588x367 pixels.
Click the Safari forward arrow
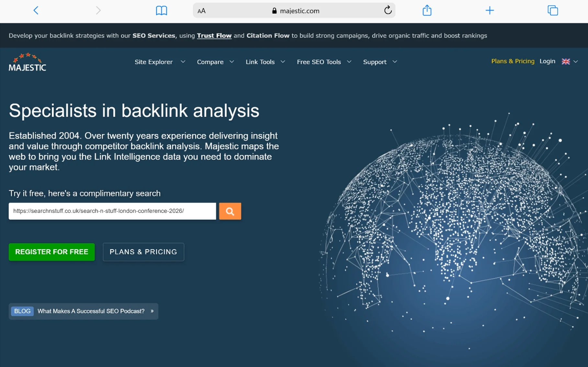(98, 10)
